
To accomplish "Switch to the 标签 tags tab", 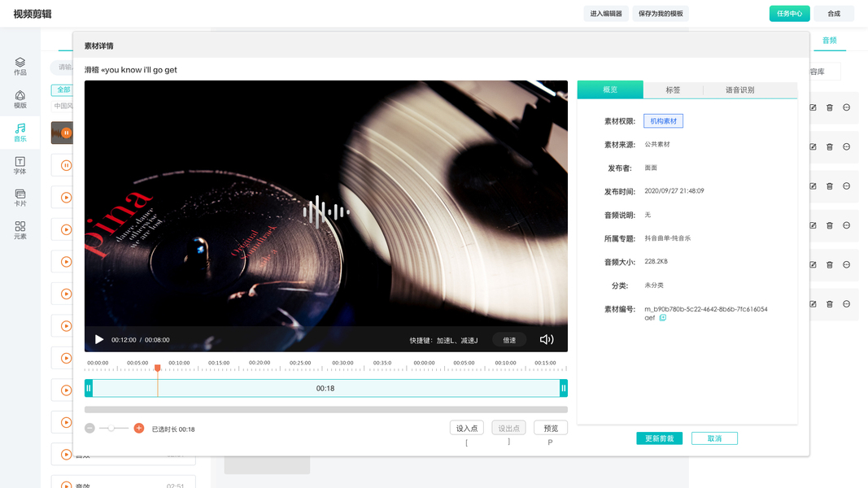I will 673,89.
